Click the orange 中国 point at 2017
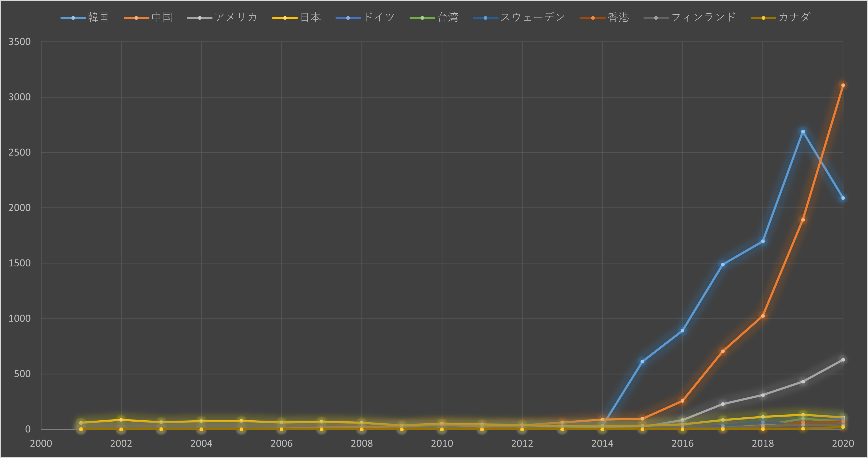The height and width of the screenshot is (458, 868). [722, 351]
